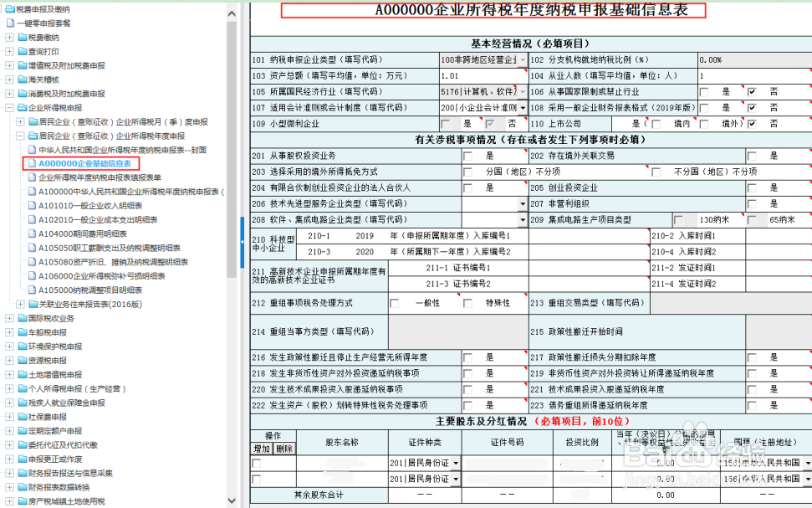812x508 pixels.
Task: Click folder icon of 资源税申报
Action: point(23,360)
